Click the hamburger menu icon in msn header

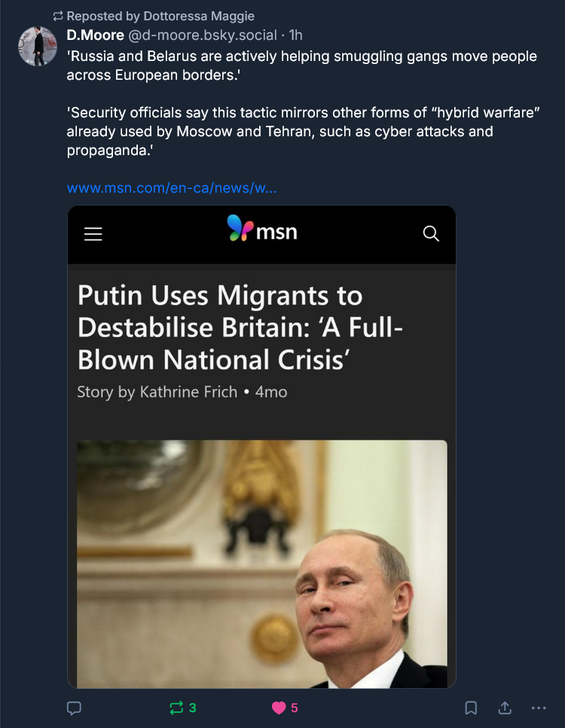93,234
